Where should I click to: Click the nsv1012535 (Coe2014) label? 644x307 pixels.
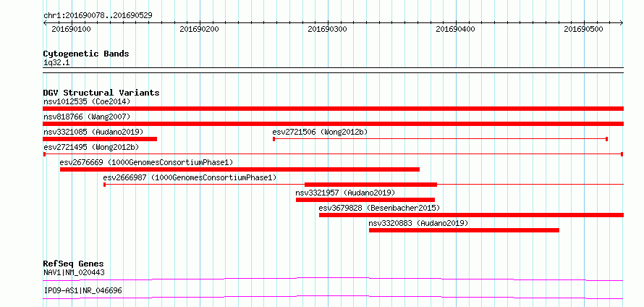[87, 101]
